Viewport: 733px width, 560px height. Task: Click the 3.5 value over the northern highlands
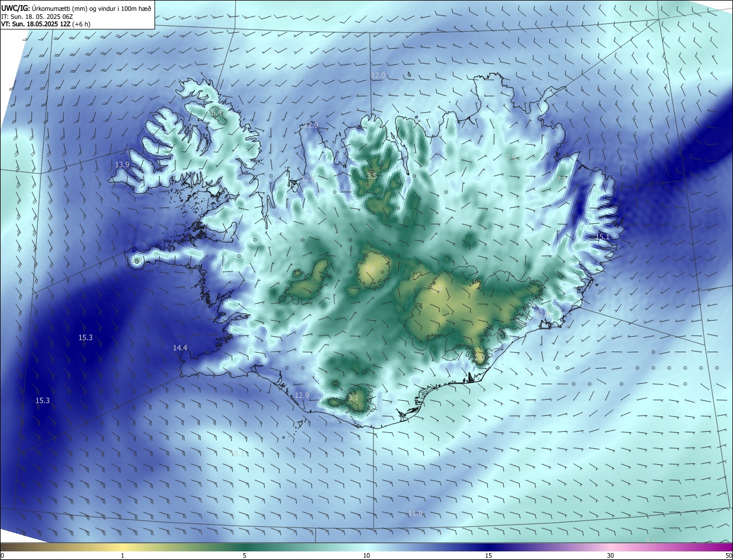click(372, 176)
